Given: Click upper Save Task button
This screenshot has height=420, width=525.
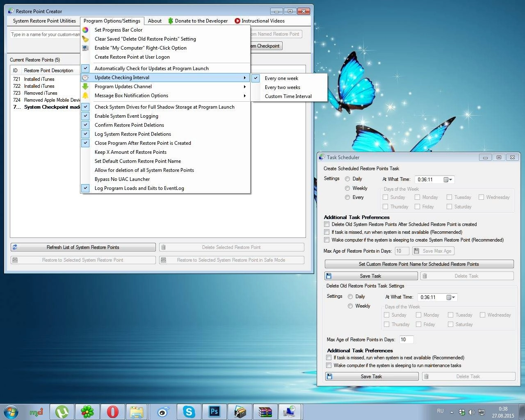Looking at the screenshot, I should 371,276.
